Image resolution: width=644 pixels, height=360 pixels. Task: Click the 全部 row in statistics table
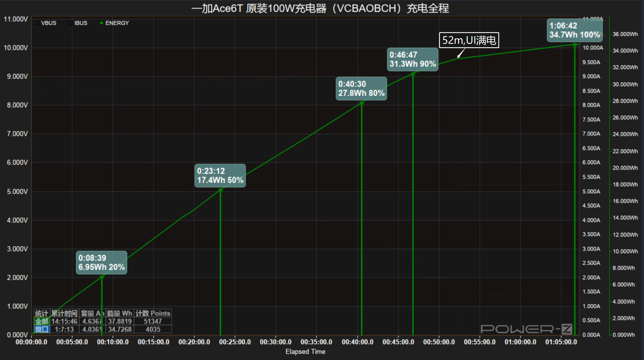tap(42, 321)
